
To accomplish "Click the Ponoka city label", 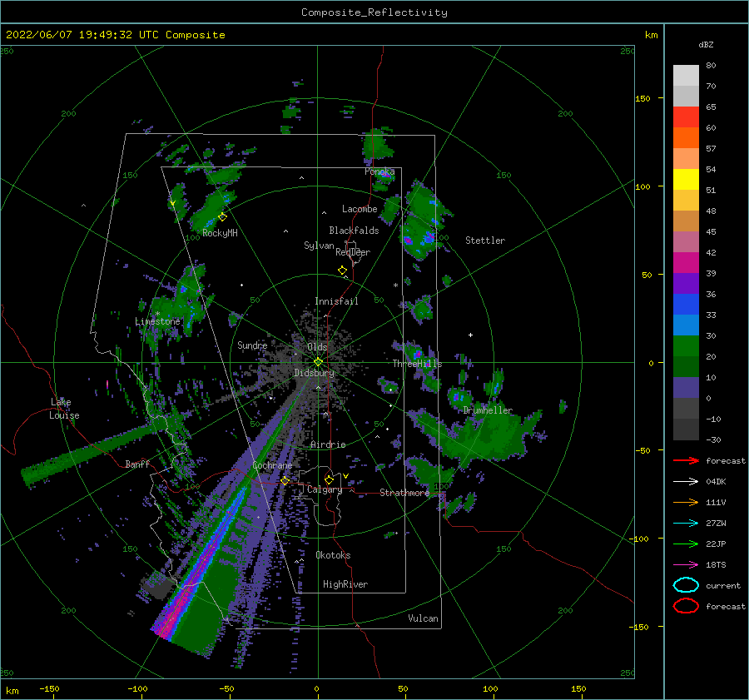I will [379, 171].
